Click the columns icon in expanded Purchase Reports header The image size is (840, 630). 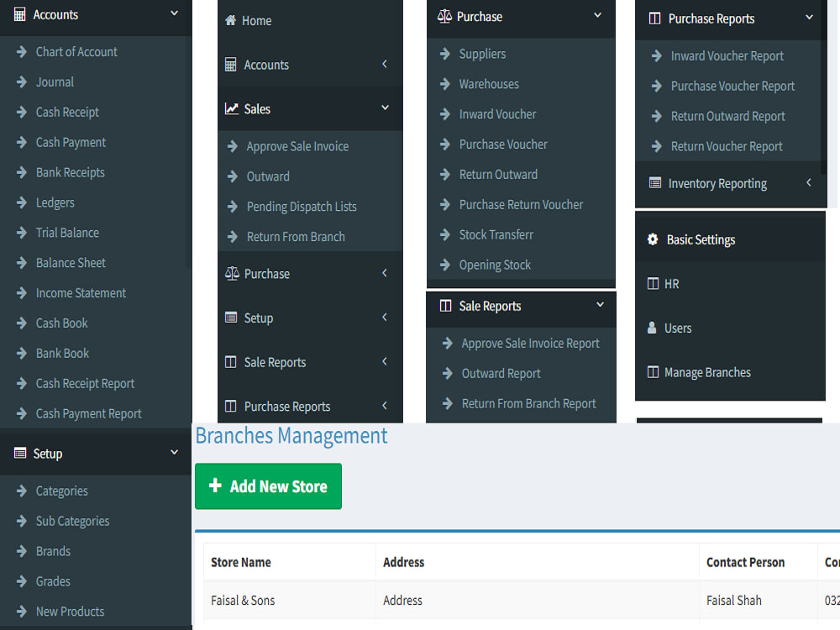point(654,18)
